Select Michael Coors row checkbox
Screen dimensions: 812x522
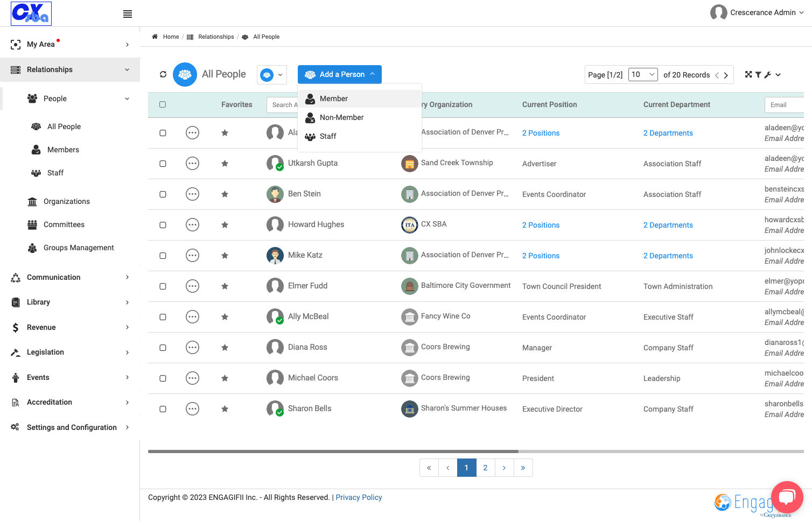[163, 378]
